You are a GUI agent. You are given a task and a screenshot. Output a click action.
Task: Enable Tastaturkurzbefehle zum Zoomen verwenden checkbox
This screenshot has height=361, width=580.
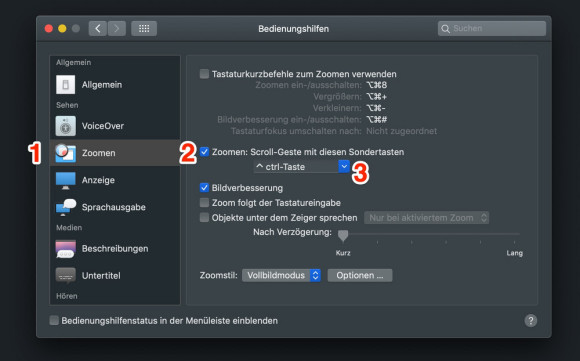point(204,74)
